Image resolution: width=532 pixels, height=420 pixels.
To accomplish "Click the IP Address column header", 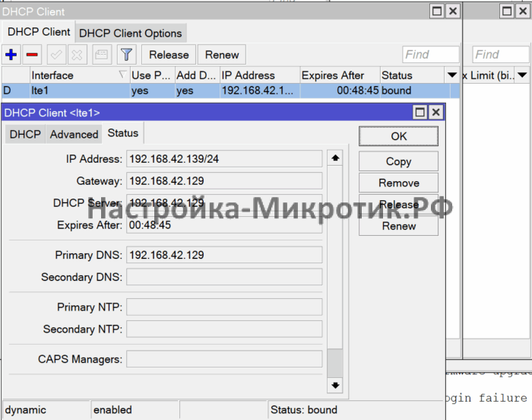I will coord(260,75).
